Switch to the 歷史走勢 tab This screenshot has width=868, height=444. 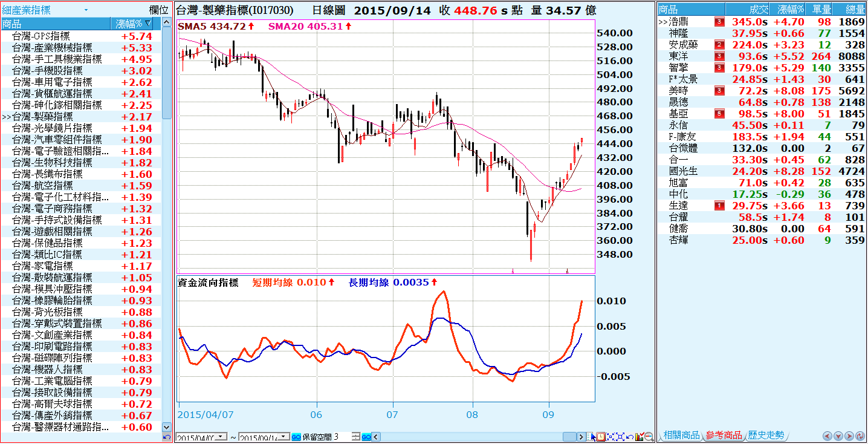point(766,435)
